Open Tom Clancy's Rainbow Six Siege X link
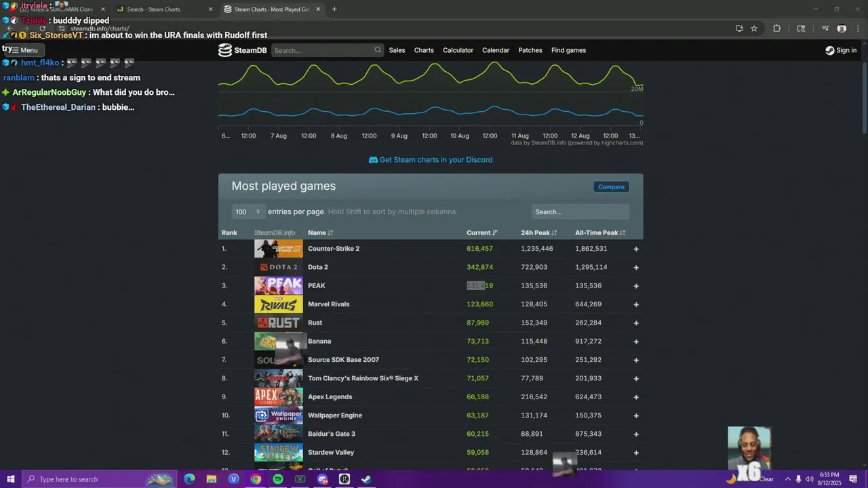The height and width of the screenshot is (488, 868). [x=363, y=378]
